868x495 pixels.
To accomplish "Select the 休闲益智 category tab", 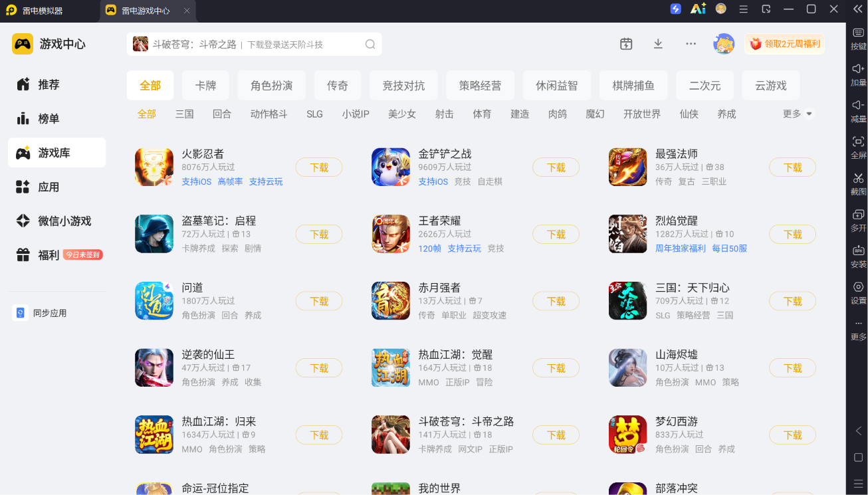I will (556, 85).
